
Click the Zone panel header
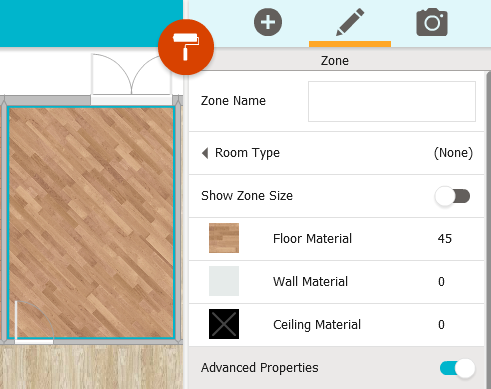(x=335, y=61)
